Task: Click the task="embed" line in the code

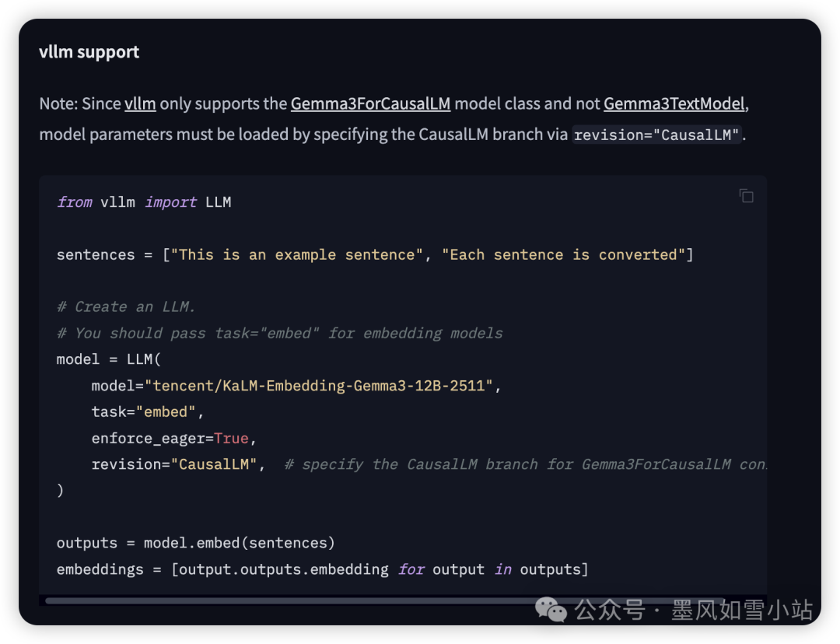Action: click(147, 411)
